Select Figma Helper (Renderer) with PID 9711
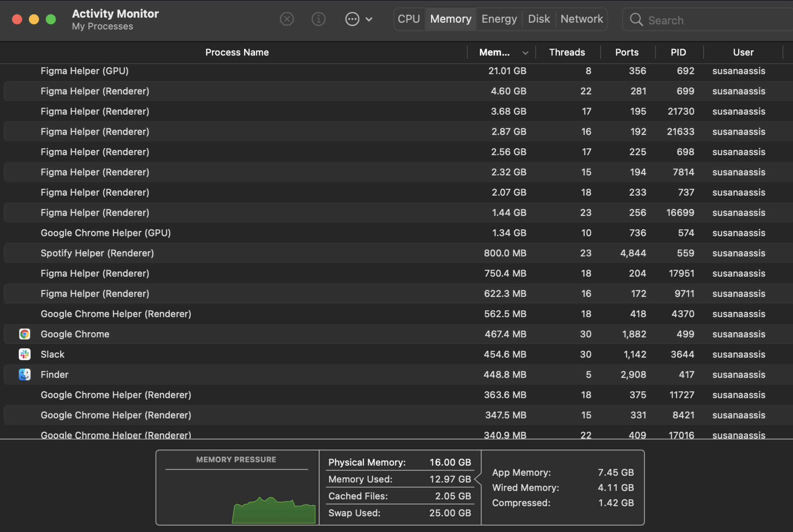The image size is (793, 532). coord(398,293)
